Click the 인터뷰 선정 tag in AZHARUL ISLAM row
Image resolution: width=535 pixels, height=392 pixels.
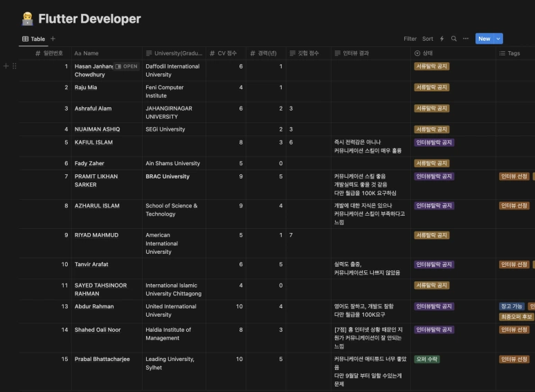tap(514, 205)
